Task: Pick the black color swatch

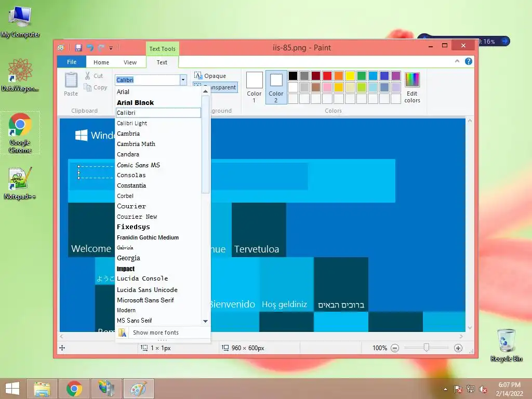Action: 293,76
